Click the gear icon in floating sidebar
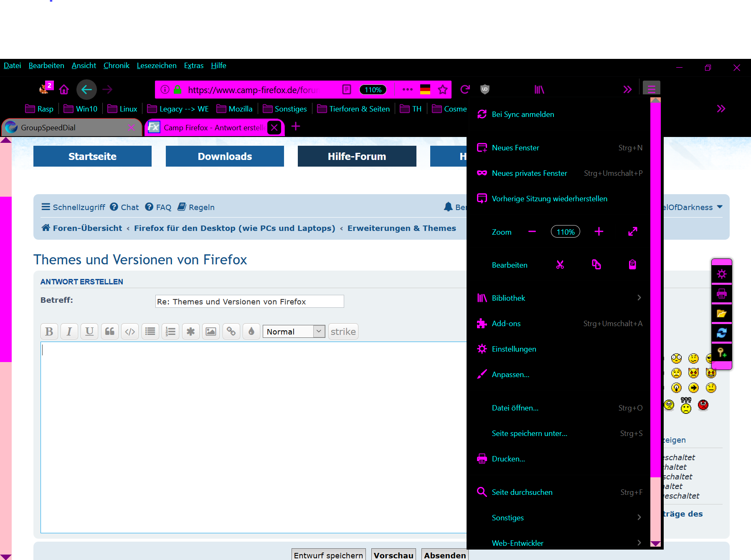751x560 pixels. 722,274
